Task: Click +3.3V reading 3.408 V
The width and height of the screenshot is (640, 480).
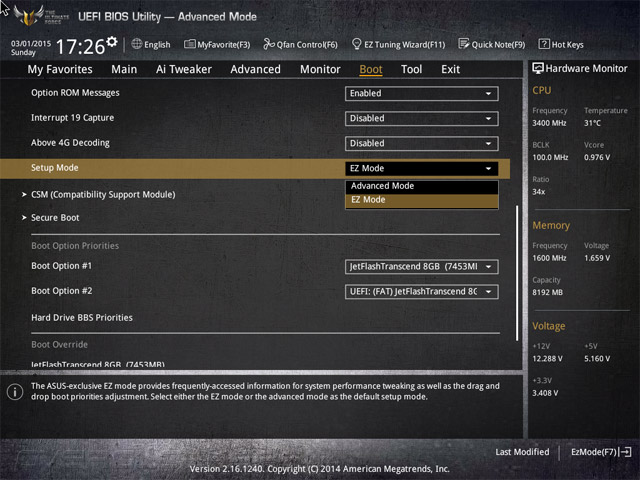Action: [545, 393]
